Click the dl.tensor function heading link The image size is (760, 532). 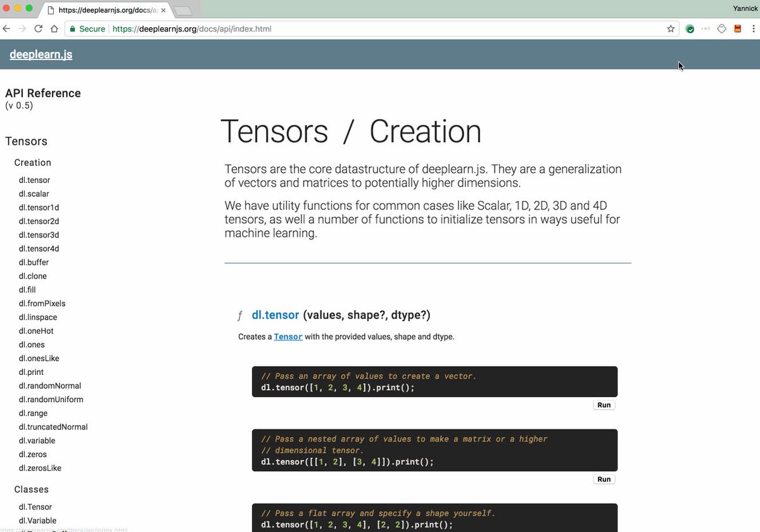click(x=275, y=315)
